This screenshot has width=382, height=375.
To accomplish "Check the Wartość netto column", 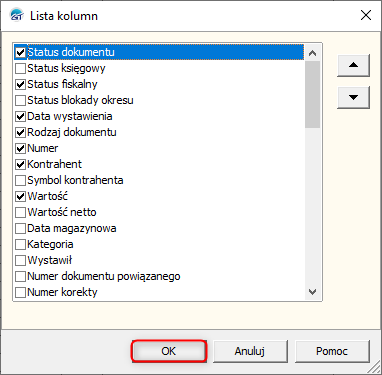I will click(x=20, y=212).
